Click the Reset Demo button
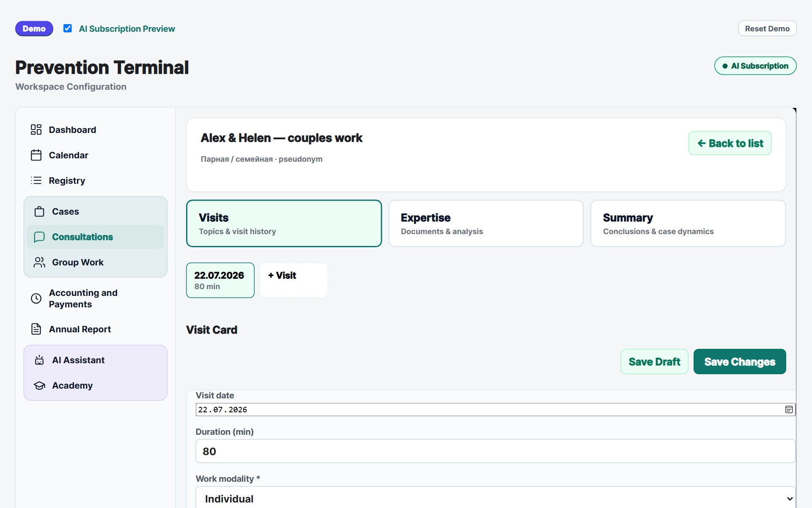Image resolution: width=812 pixels, height=508 pixels. point(767,28)
